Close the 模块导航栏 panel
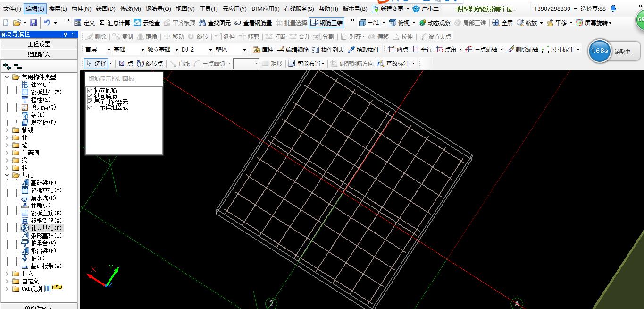Screen dimensions: 644x309 [x=74, y=34]
